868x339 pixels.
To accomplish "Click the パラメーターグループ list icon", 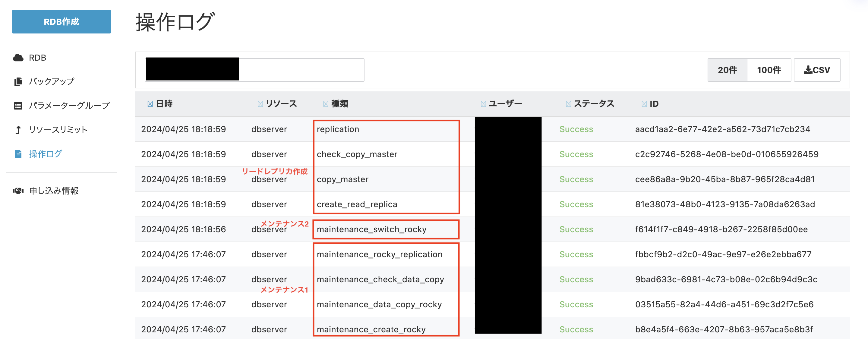I will point(18,106).
